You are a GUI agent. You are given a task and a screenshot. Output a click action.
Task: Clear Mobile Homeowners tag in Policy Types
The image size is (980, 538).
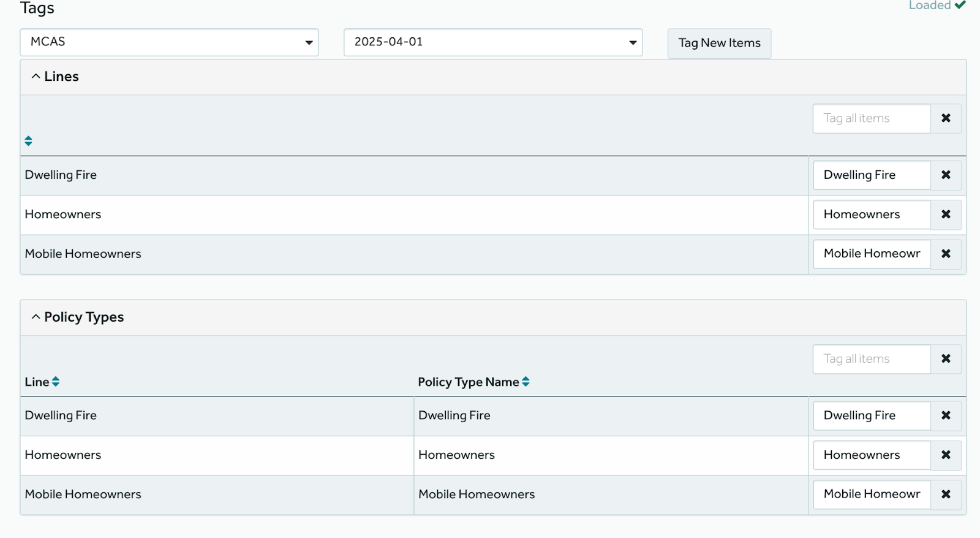(946, 494)
